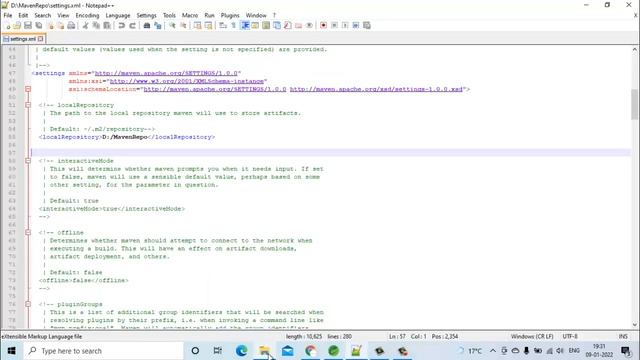Save the file using the Save toolbar icon

pos(28,25)
